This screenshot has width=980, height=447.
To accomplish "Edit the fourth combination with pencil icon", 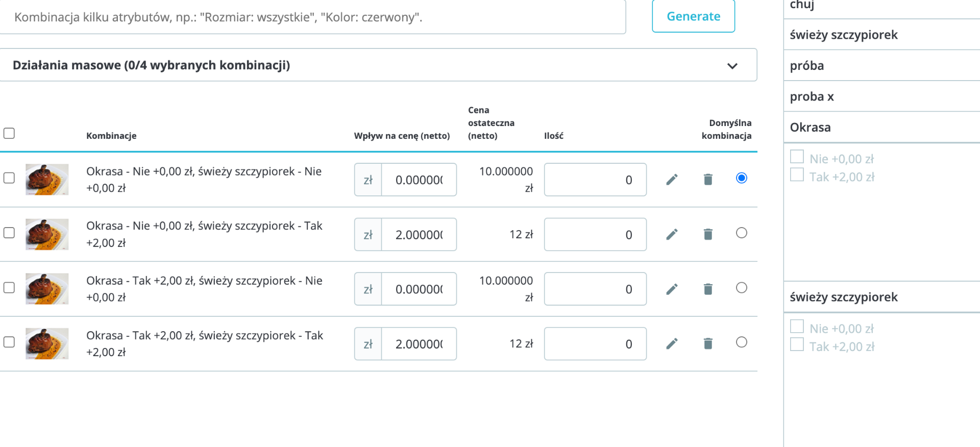I will pyautogui.click(x=672, y=344).
